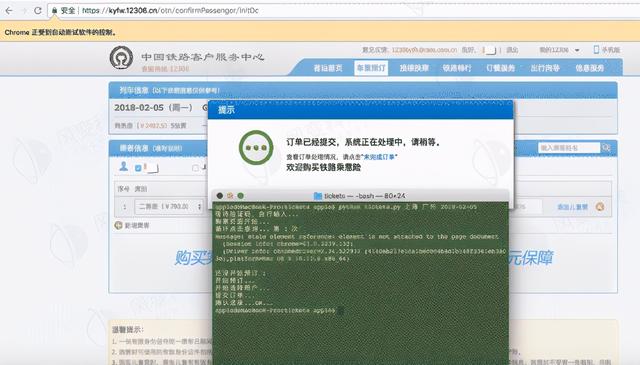640x365 pixels.
Task: Click the 温馨提示 heading at bottom
Action: point(127,329)
